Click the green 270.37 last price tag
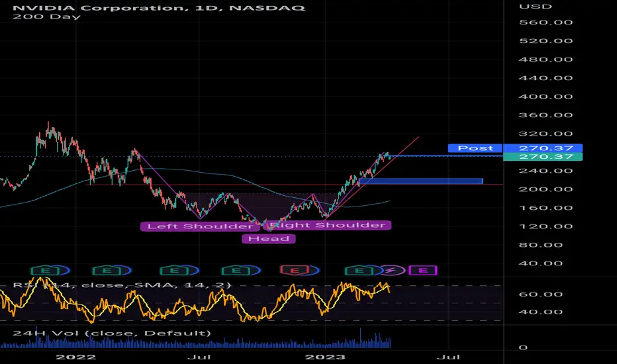Viewport: 617px width, 364px height. 543,157
